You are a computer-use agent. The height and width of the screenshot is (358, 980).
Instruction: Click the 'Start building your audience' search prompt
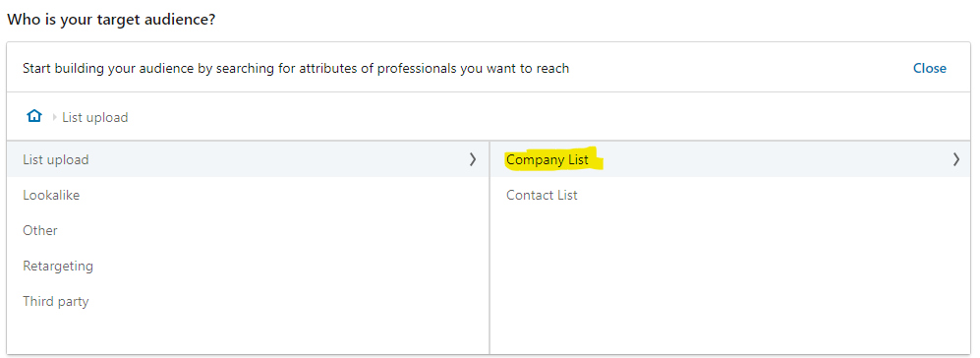point(296,68)
